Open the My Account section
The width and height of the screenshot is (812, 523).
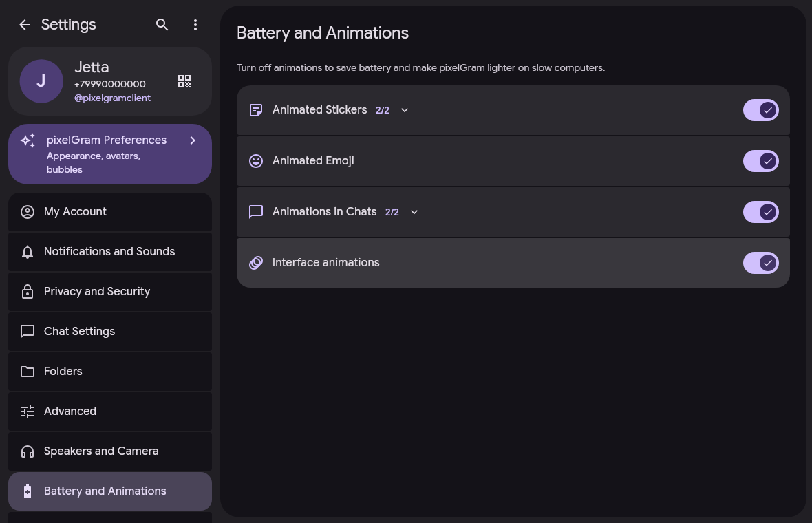tap(110, 212)
